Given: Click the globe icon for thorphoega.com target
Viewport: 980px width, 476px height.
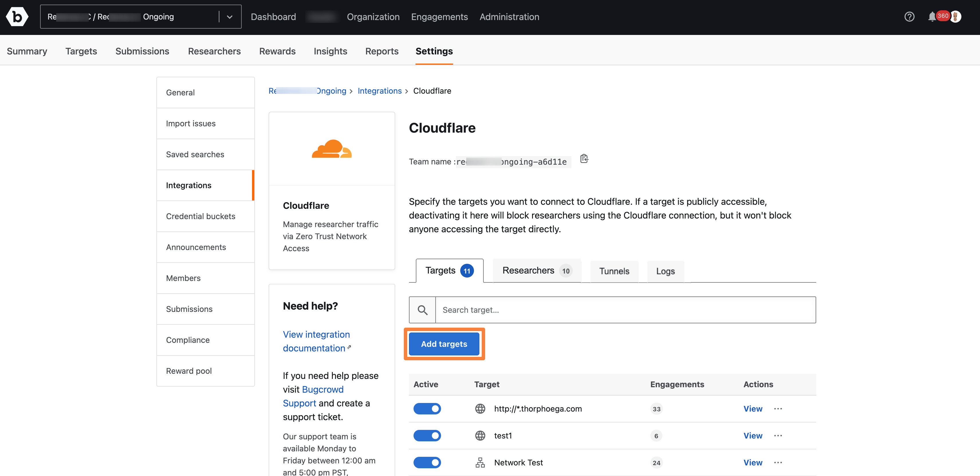Looking at the screenshot, I should coord(480,409).
